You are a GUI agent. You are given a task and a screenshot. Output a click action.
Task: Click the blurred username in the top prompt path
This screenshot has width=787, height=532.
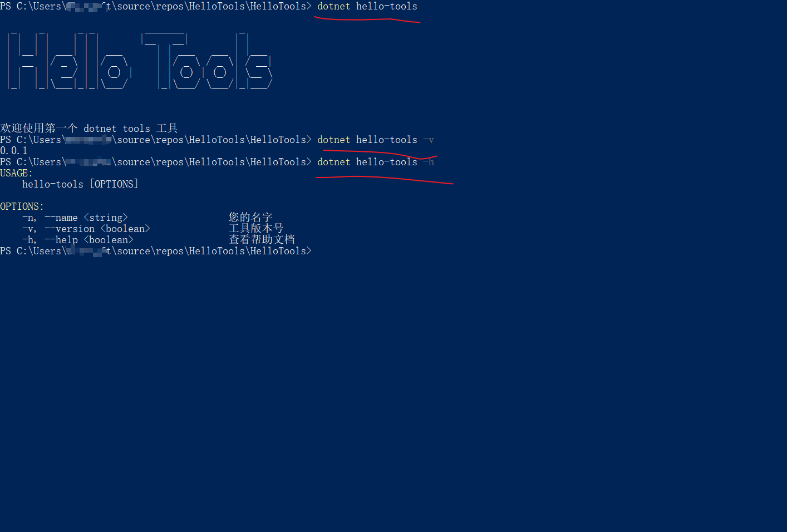click(86, 7)
